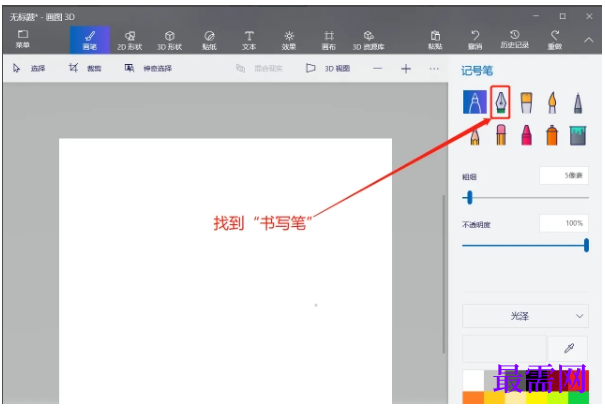The height and width of the screenshot is (410, 605).
Task: Select the Pencil brush
Action: click(475, 135)
